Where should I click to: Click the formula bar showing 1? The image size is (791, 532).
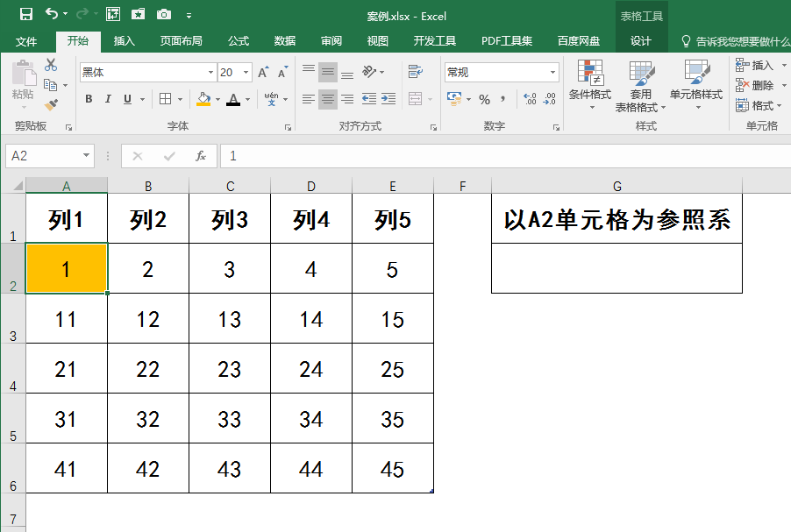[505, 156]
